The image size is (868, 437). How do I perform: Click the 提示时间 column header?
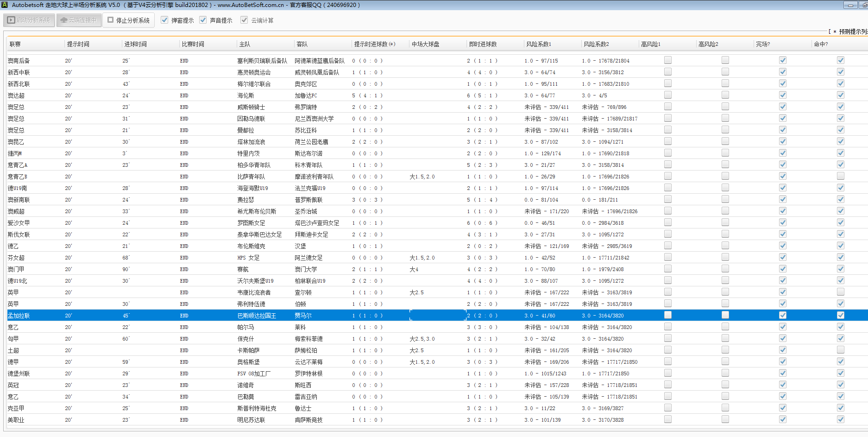[78, 44]
